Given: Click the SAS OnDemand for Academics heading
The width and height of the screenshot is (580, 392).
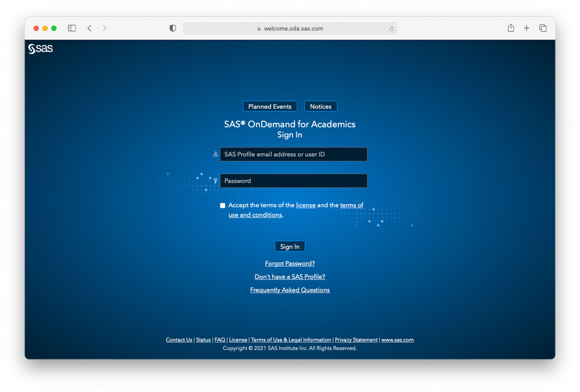Looking at the screenshot, I should [290, 124].
